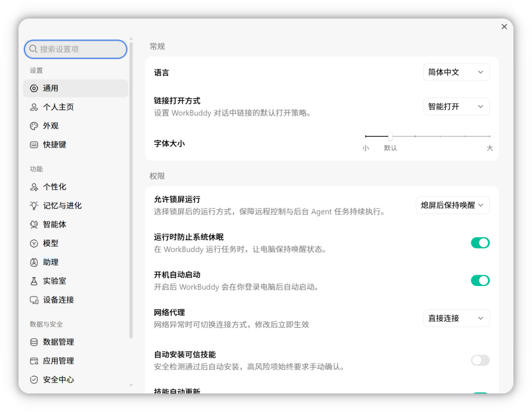532x412 pixels.
Task: Open 允许锁屏运行 dropdown 熄屏后保持唤醒
Action: [453, 205]
